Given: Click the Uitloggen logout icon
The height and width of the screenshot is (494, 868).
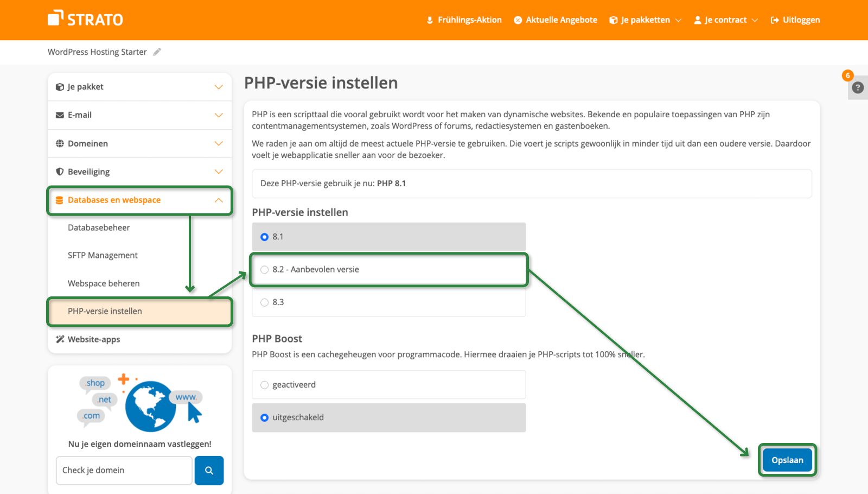Looking at the screenshot, I should [775, 20].
